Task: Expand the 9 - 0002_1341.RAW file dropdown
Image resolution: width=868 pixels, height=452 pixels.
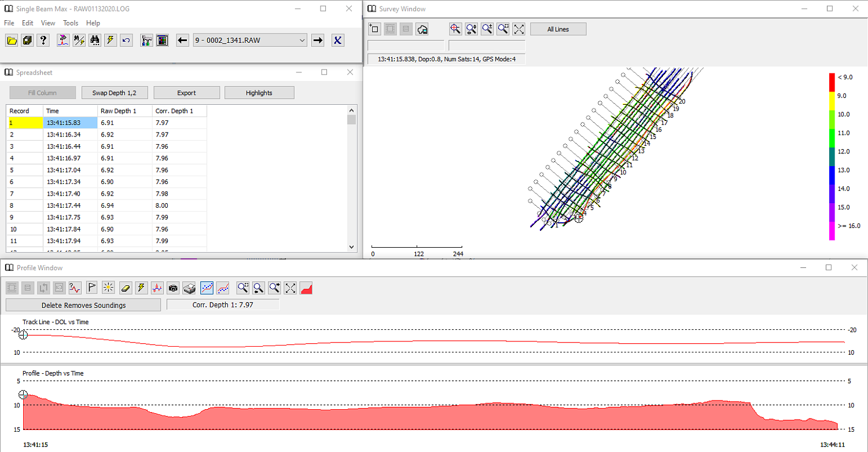Action: 302,40
